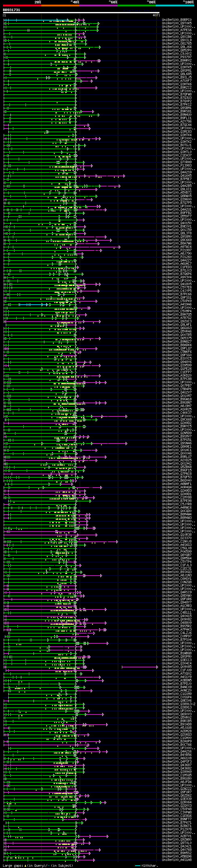Select hit UniRef100_Q3HTK5

[x=177, y=67]
